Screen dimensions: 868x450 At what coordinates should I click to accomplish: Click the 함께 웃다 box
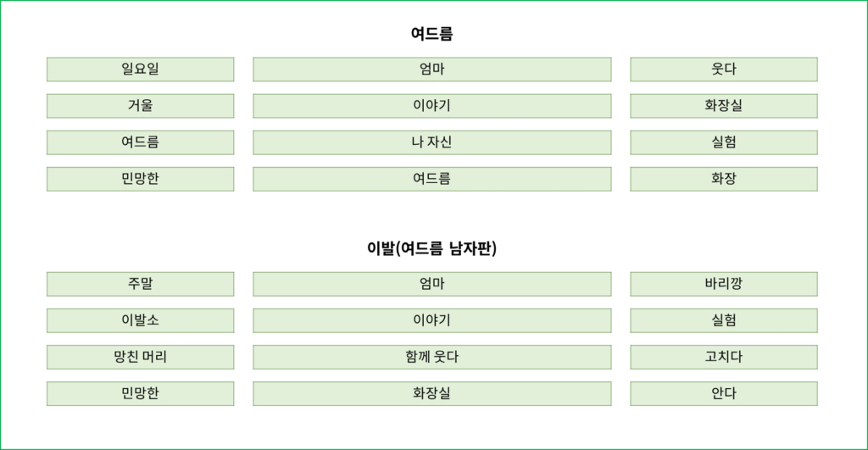[431, 357]
